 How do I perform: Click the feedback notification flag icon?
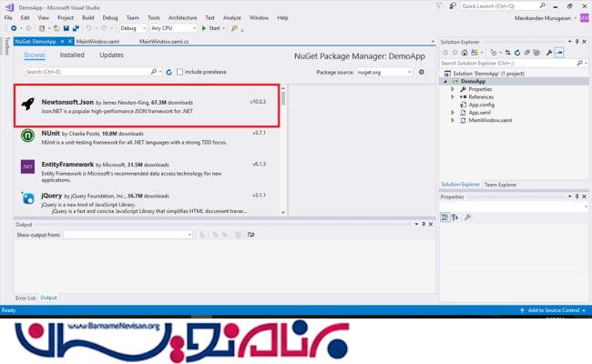(453, 6)
